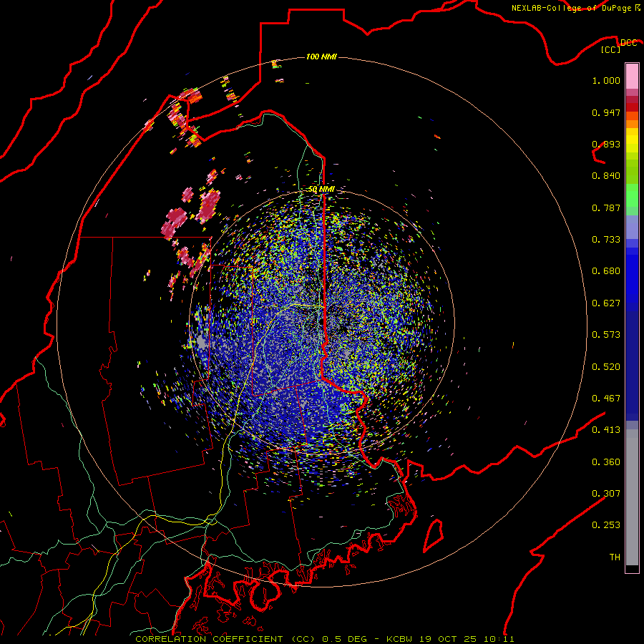Click the 100 NMI range ring label
Viewport: 644px width, 644px height.
(321, 57)
